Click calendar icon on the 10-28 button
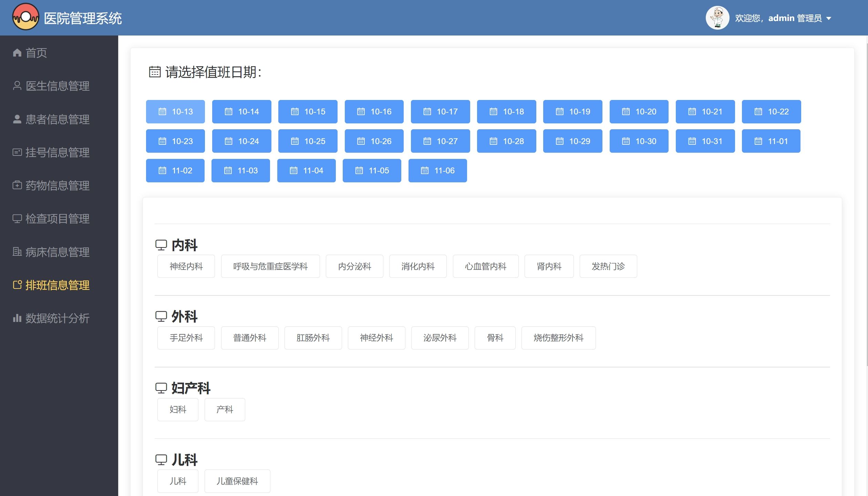868x496 pixels. tap(493, 141)
